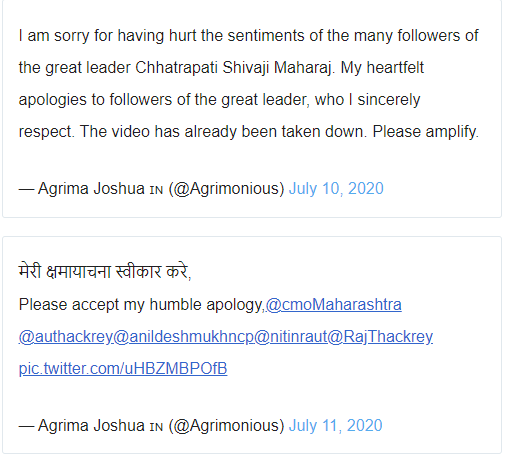Viewport: 507px width, 458px height.
Task: Open the @authackrey mention link
Action: [66, 337]
